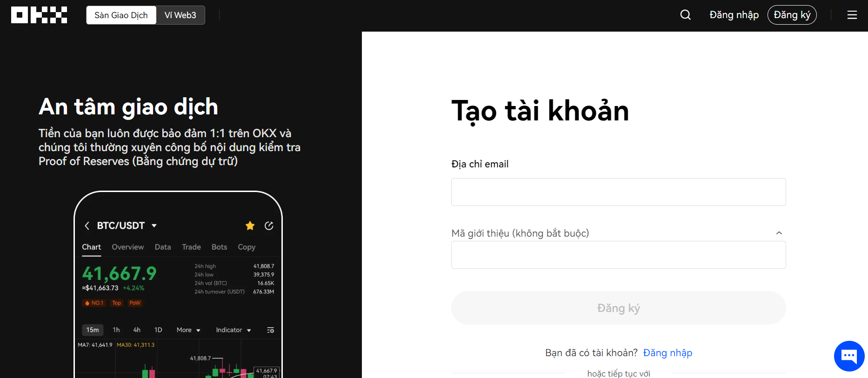868x378 pixels.
Task: Open the Copy tab
Action: point(247,247)
